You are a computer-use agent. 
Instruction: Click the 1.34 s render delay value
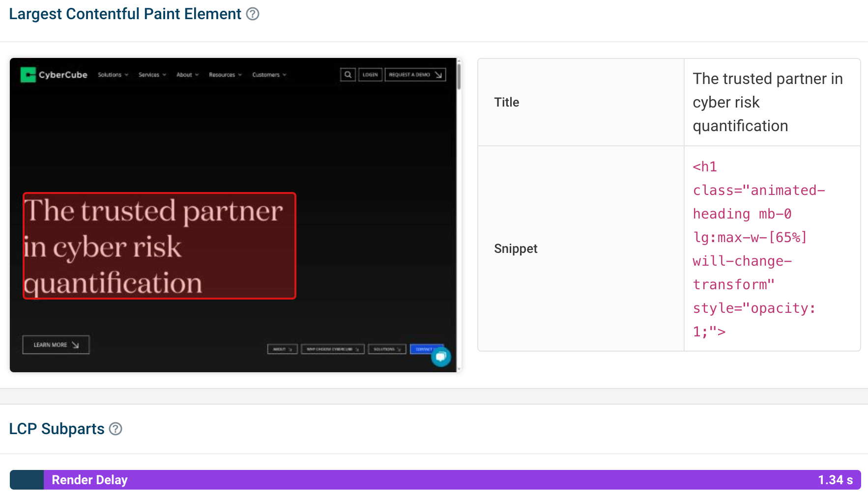(835, 480)
